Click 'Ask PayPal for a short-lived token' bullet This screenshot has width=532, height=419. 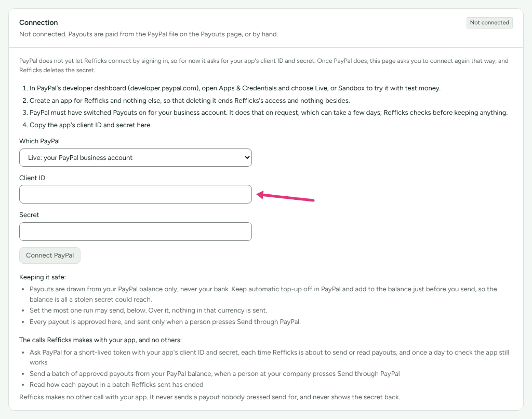[x=270, y=357]
